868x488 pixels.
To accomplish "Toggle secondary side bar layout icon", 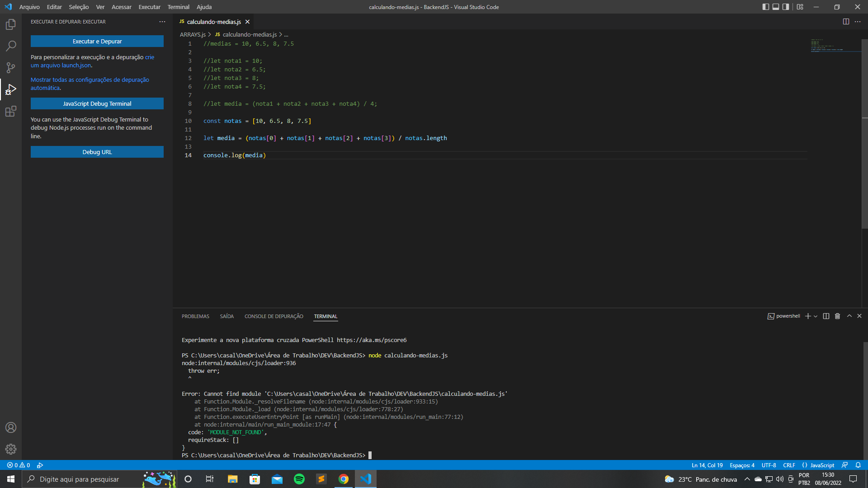I will coord(786,7).
